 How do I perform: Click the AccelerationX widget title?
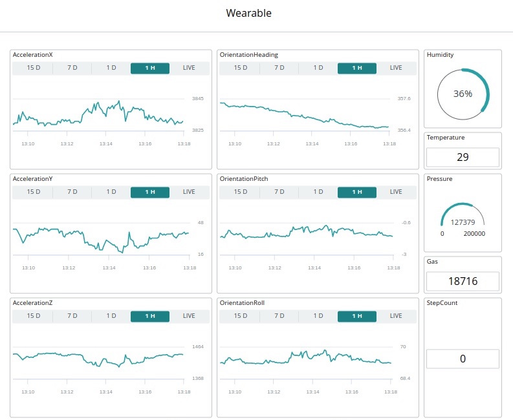tap(33, 55)
